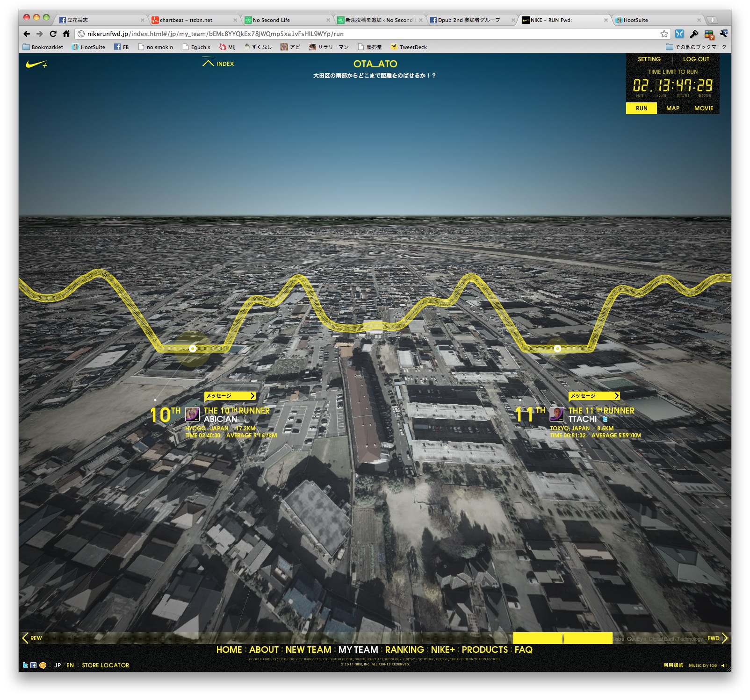Open PRODUCTS in footer navigation
This screenshot has height=700, width=750.
pyautogui.click(x=485, y=650)
